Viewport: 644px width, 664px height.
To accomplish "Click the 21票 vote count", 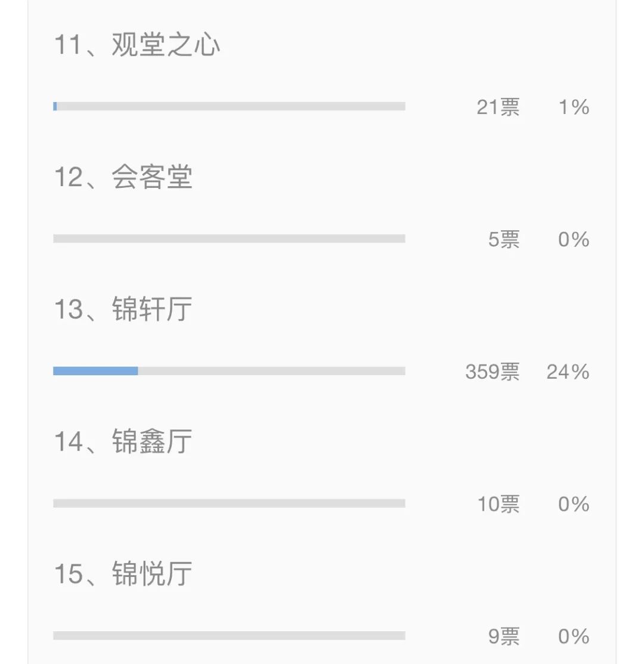I will point(498,107).
